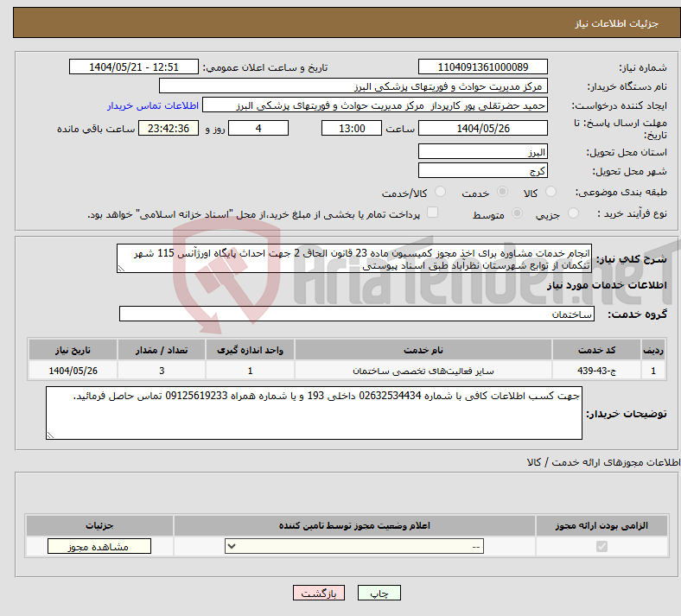This screenshot has width=681, height=616.
Task: Choose the جزیی purchase type radio
Action: point(573,213)
